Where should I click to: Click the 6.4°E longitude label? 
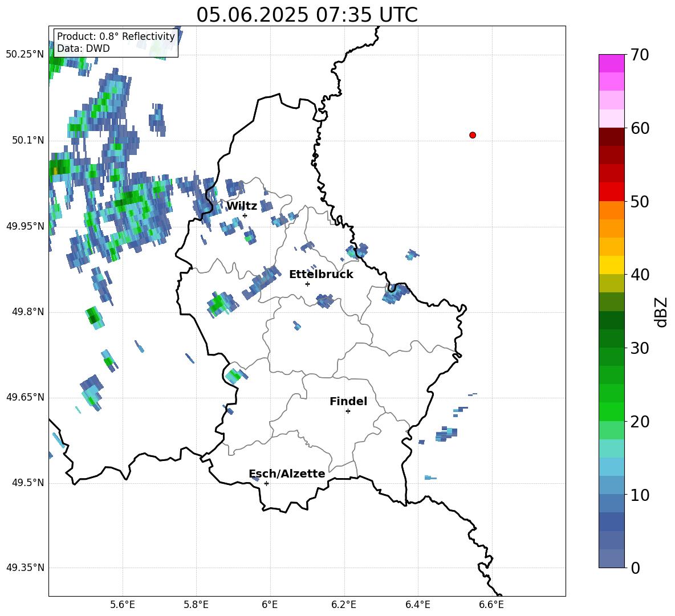click(x=417, y=605)
